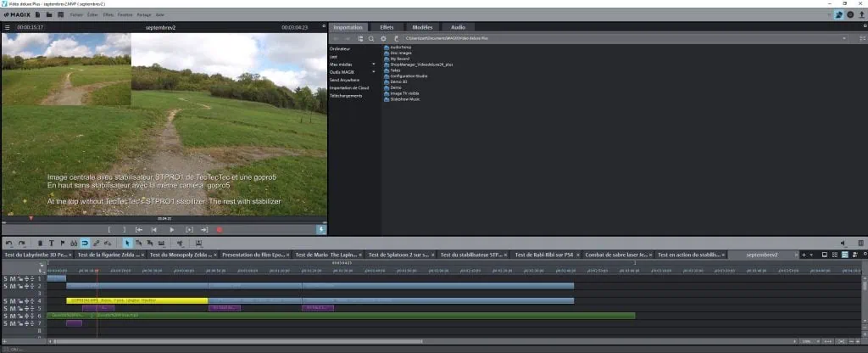The width and height of the screenshot is (868, 353).
Task: Open Téléchargements in media pool sidebar
Action: 346,96
